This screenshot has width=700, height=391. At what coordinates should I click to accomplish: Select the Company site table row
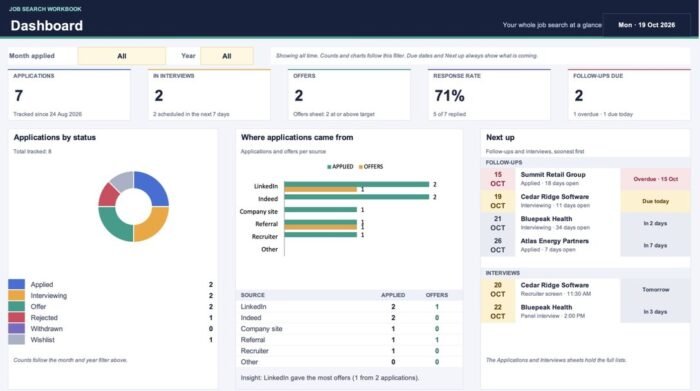[x=349, y=329]
